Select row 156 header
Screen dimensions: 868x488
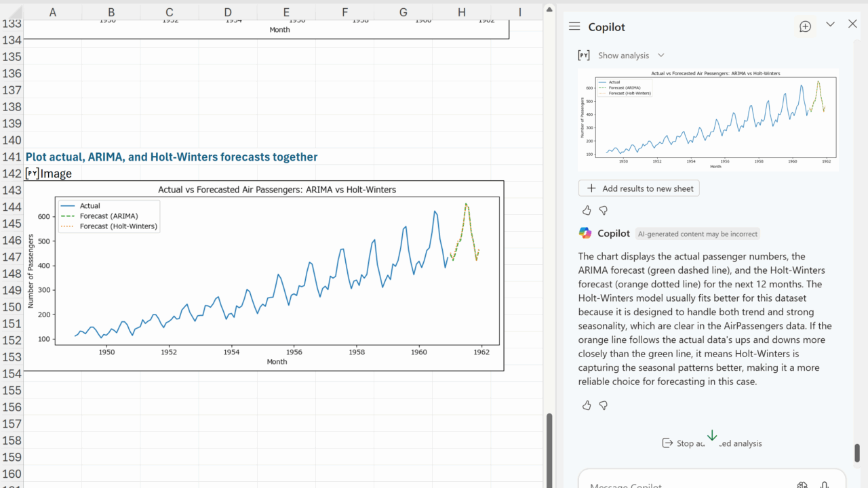coord(12,407)
